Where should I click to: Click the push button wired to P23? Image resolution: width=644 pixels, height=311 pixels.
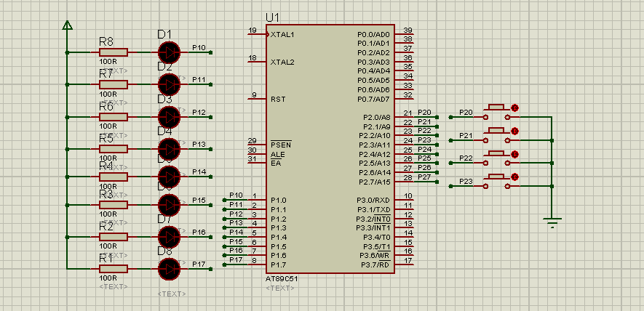click(x=496, y=182)
